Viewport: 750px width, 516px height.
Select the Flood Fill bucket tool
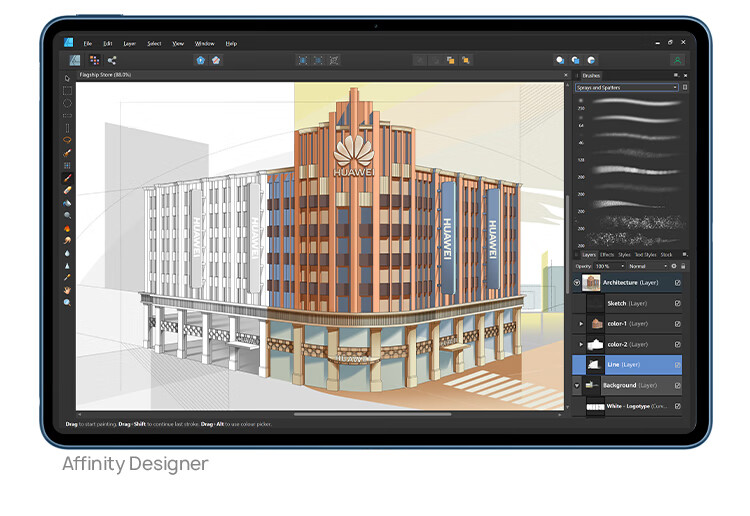click(x=67, y=203)
